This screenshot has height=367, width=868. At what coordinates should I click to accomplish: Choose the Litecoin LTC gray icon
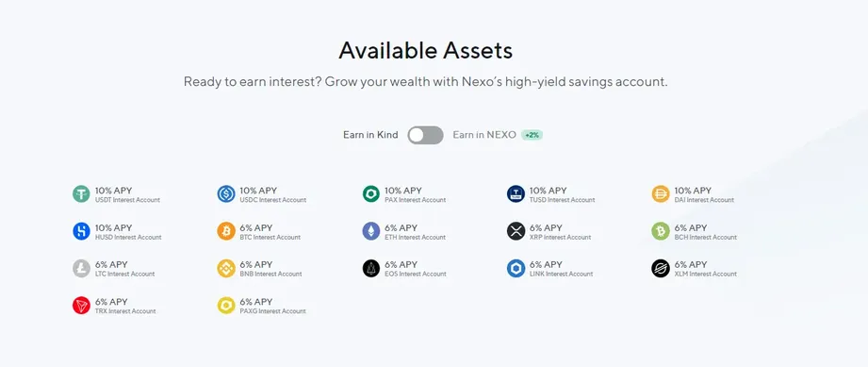[81, 268]
